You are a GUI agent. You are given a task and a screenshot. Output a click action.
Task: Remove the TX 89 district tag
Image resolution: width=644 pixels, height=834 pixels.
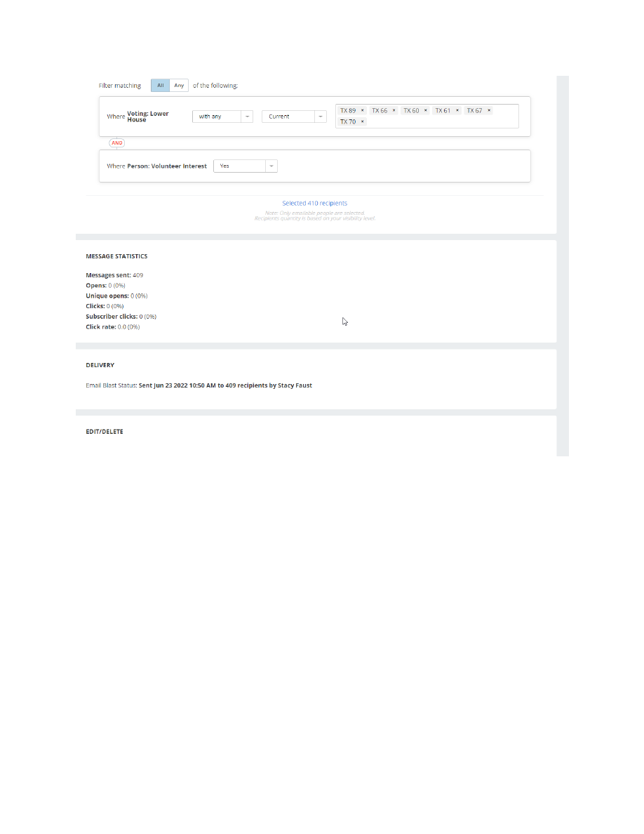(x=363, y=110)
